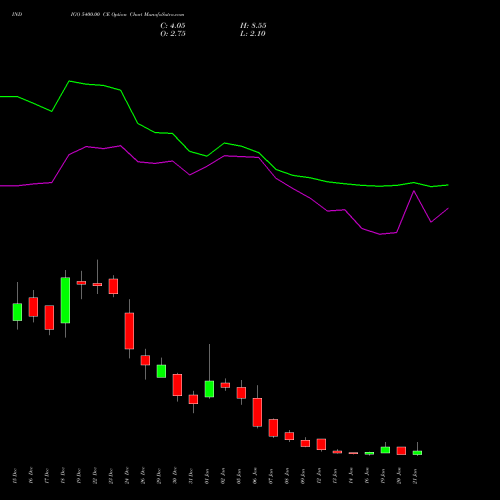This screenshot has width=500, height=500.
Task: Click the '15 Dec' date axis label
Action: [x=15, y=476]
